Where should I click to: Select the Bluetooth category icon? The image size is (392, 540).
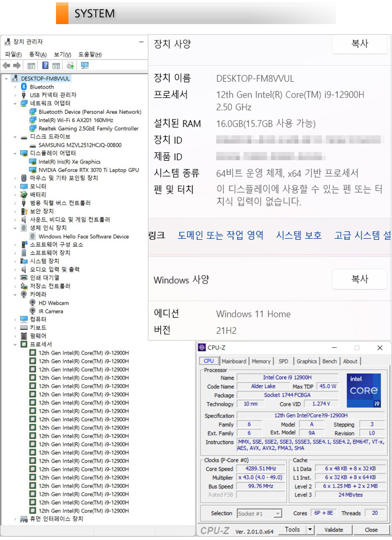click(x=24, y=87)
